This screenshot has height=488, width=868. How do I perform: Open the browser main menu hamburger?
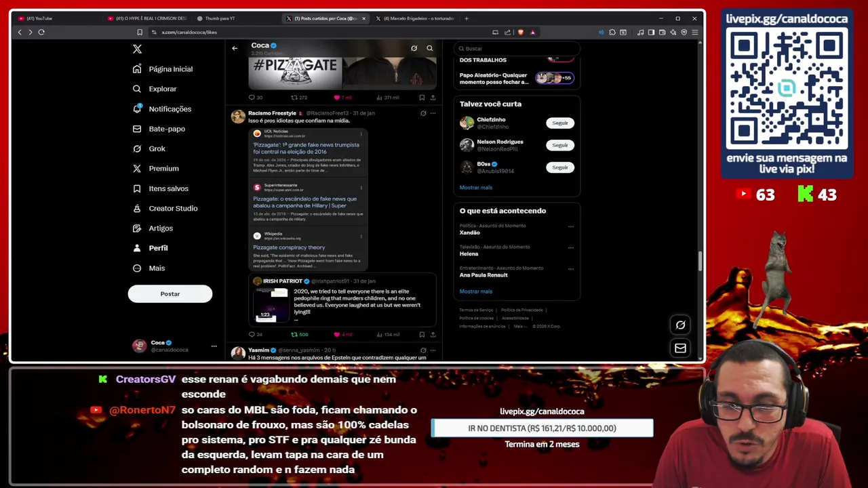coord(695,32)
